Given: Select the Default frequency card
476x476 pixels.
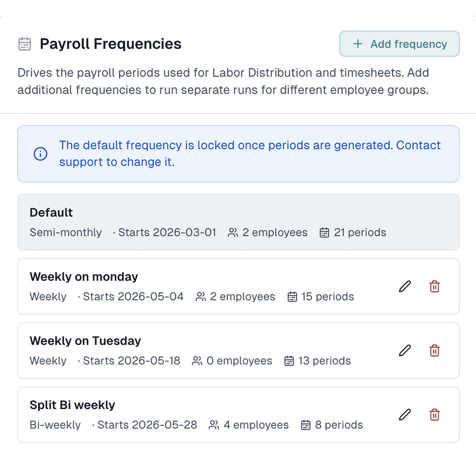Looking at the screenshot, I should [x=238, y=222].
